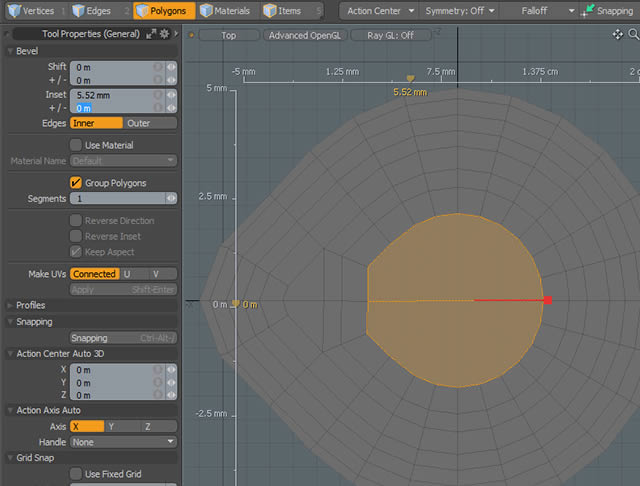The width and height of the screenshot is (640, 486).
Task: Set Action Axis to Z
Action: (159, 426)
